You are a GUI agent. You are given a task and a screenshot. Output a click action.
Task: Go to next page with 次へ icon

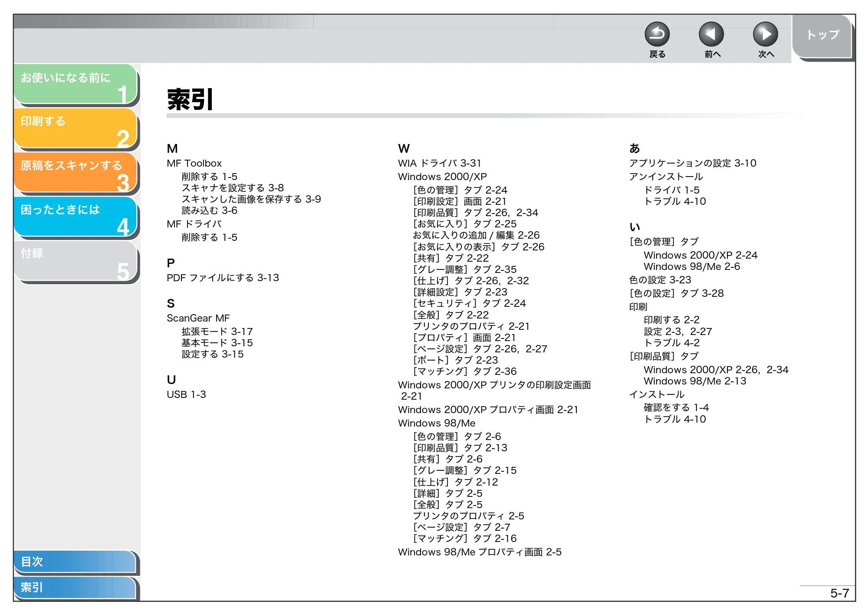pos(766,34)
